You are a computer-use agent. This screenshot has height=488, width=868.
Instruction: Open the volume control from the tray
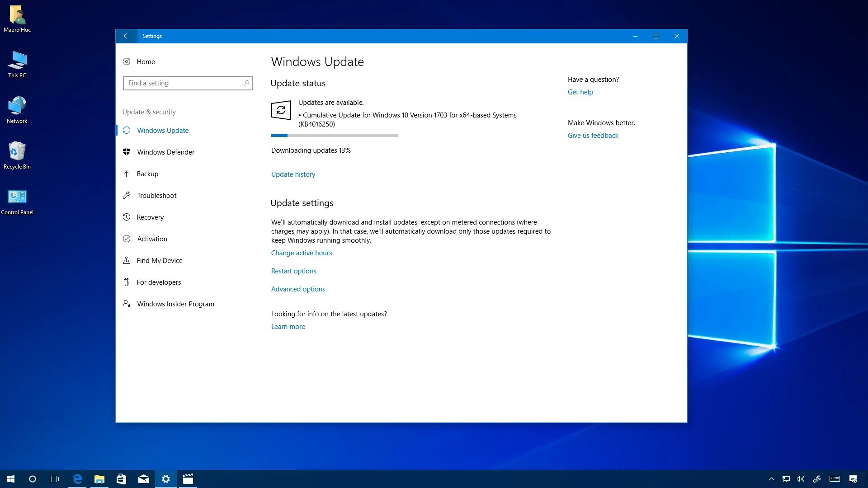point(801,479)
